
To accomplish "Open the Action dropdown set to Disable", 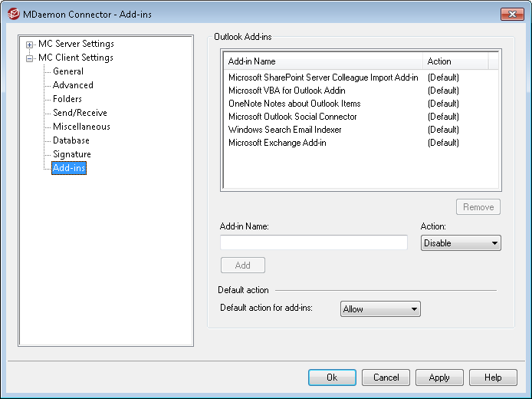I will 461,243.
